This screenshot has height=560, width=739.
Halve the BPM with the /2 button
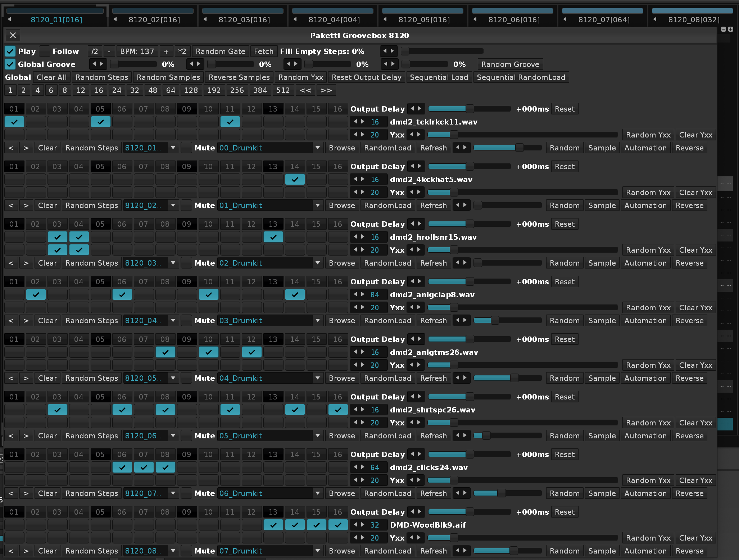(x=94, y=51)
